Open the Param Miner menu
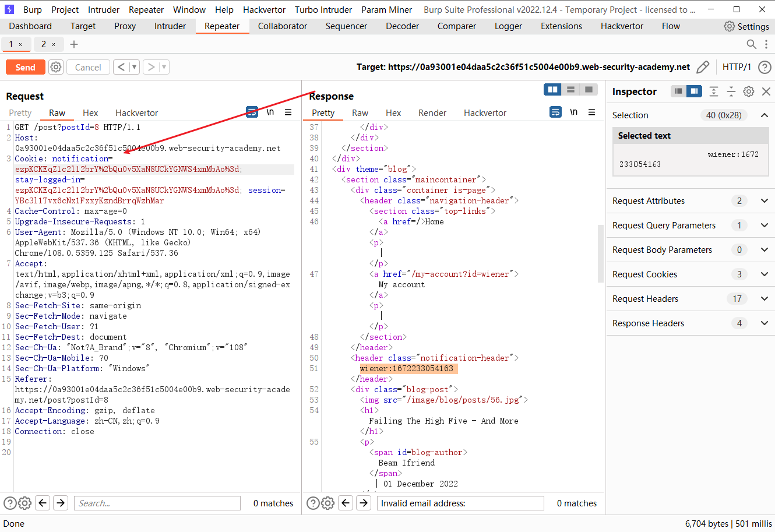The width and height of the screenshot is (775, 532). (x=386, y=10)
